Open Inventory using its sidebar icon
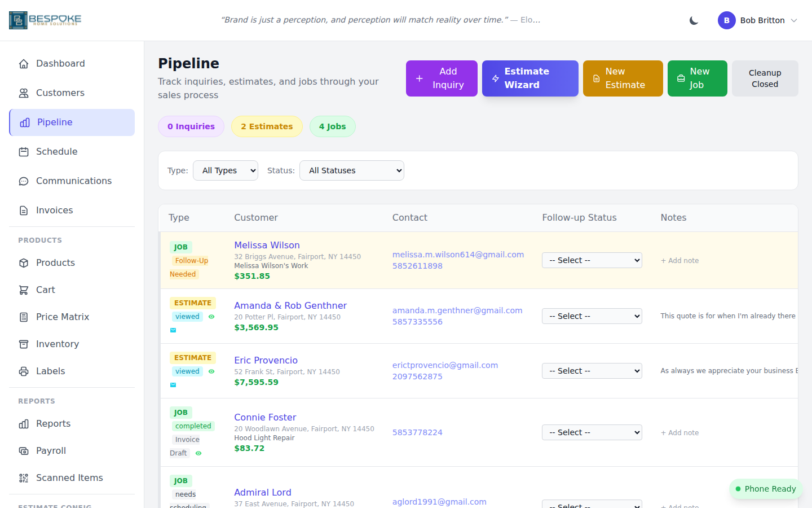The width and height of the screenshot is (812, 508). [23, 344]
